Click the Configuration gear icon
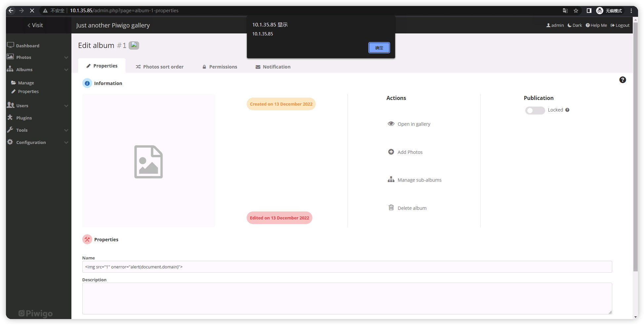The height and width of the screenshot is (325, 644). tap(10, 142)
